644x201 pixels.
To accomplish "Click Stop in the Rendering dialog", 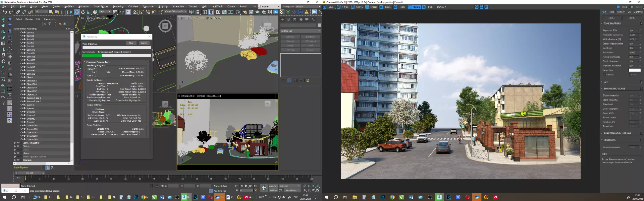I will (131, 43).
